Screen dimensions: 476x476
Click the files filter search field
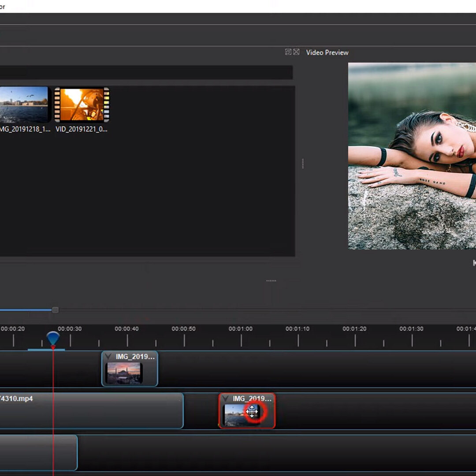click(x=145, y=72)
